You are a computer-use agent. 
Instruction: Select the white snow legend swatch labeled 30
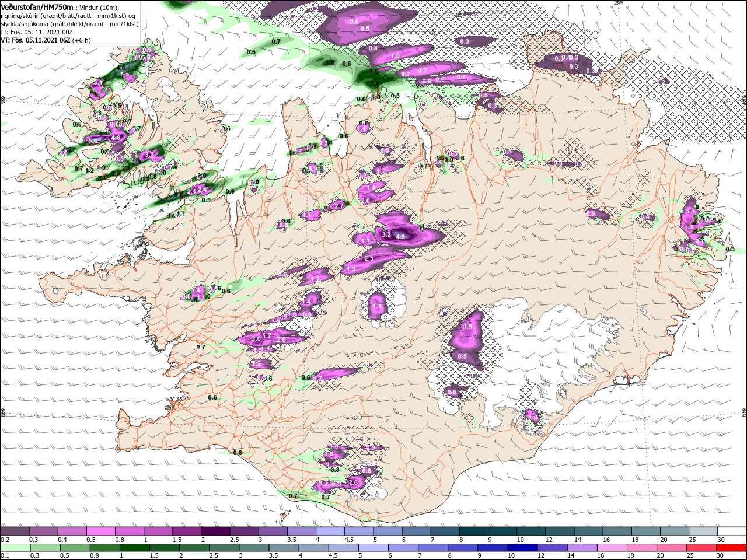[732, 531]
